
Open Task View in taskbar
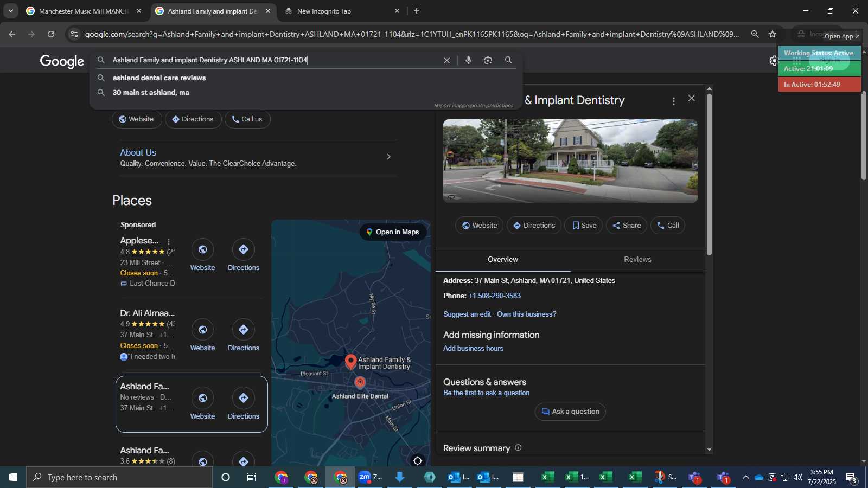tap(252, 477)
